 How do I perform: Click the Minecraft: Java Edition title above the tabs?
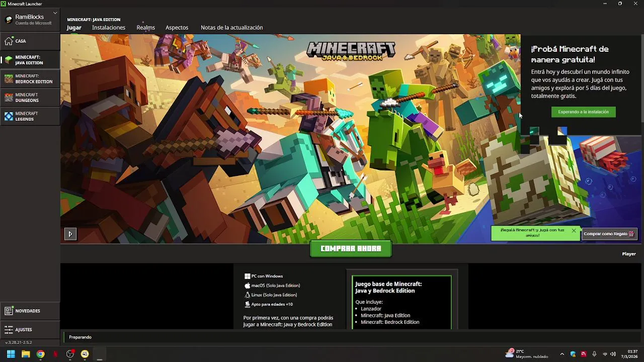pos(94,20)
